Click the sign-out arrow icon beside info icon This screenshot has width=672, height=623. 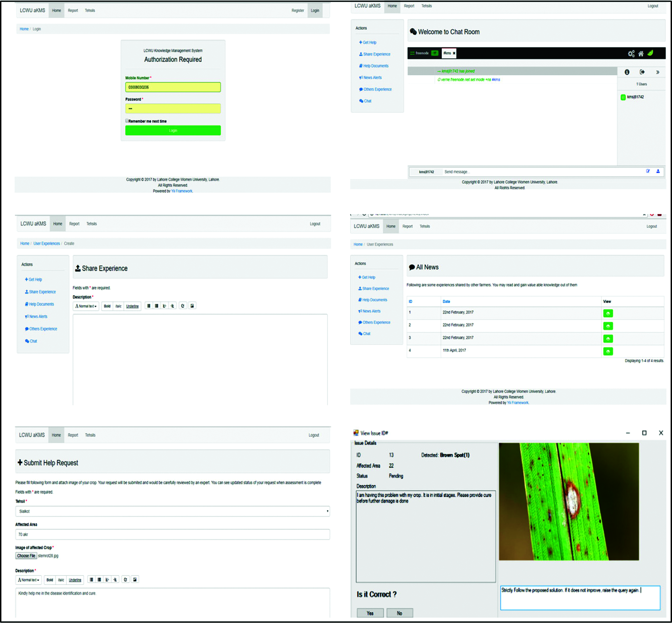click(642, 72)
